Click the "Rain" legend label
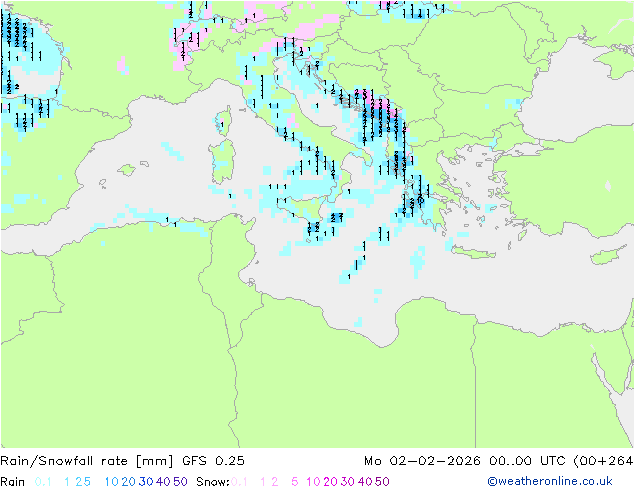This screenshot has width=634, height=490. [x=13, y=482]
